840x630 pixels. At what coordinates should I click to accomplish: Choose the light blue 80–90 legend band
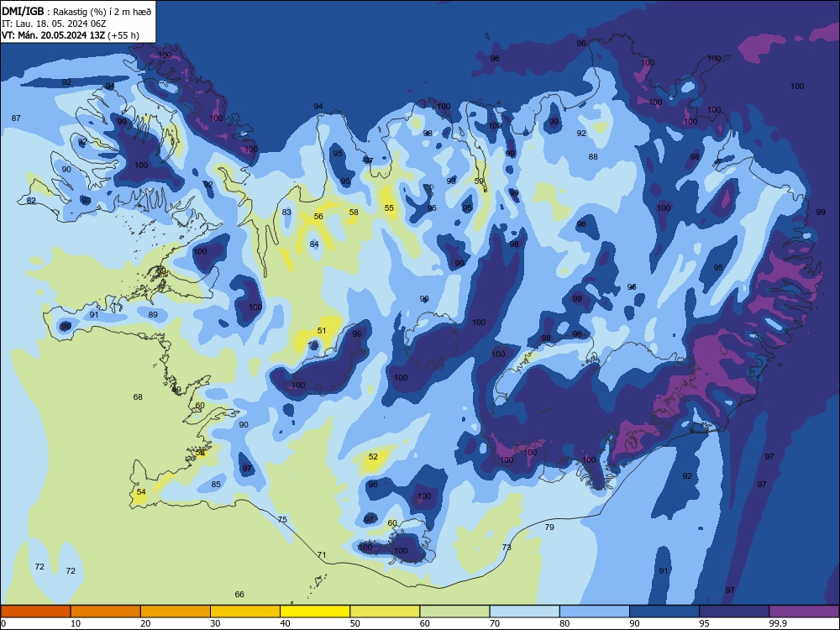point(595,612)
